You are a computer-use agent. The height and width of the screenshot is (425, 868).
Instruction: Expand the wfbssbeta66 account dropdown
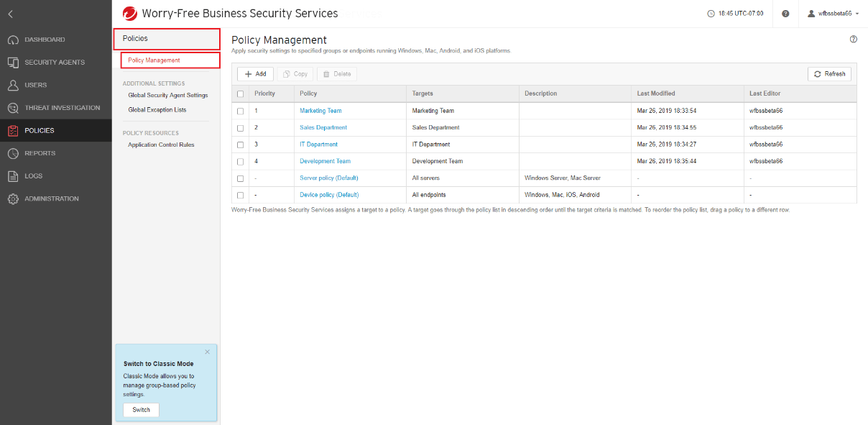[x=834, y=14]
